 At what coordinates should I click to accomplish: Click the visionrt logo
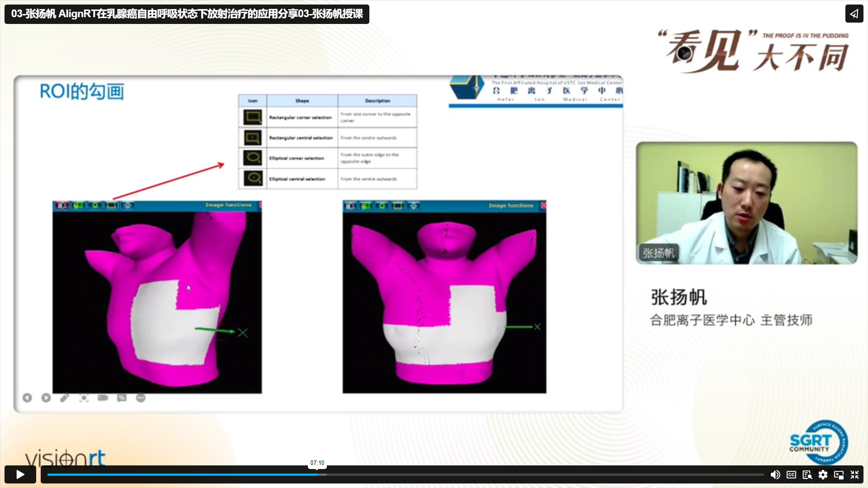point(66,458)
